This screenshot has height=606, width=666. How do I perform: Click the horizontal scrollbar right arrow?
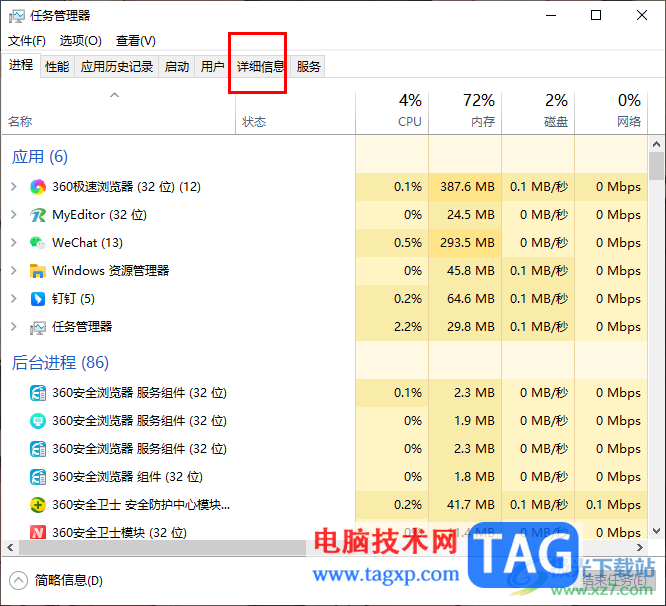640,547
